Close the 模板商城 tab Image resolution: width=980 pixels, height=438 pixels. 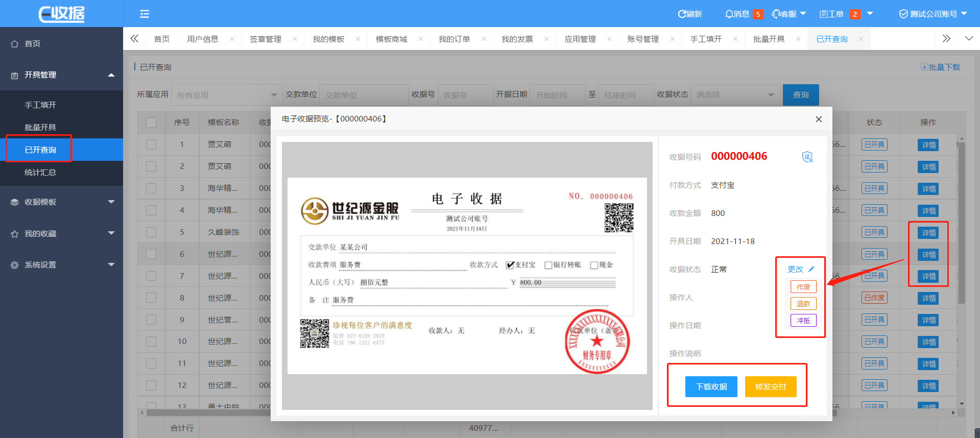(421, 39)
